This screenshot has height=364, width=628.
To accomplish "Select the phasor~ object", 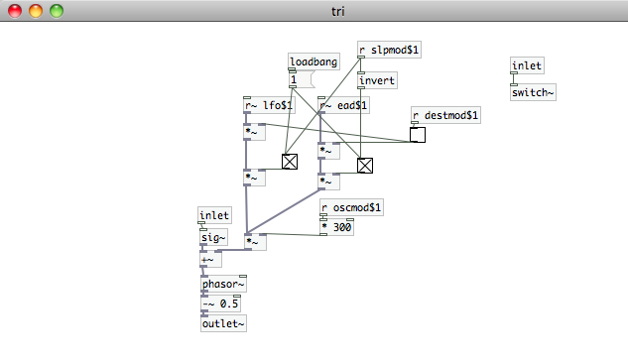I will pyautogui.click(x=223, y=284).
